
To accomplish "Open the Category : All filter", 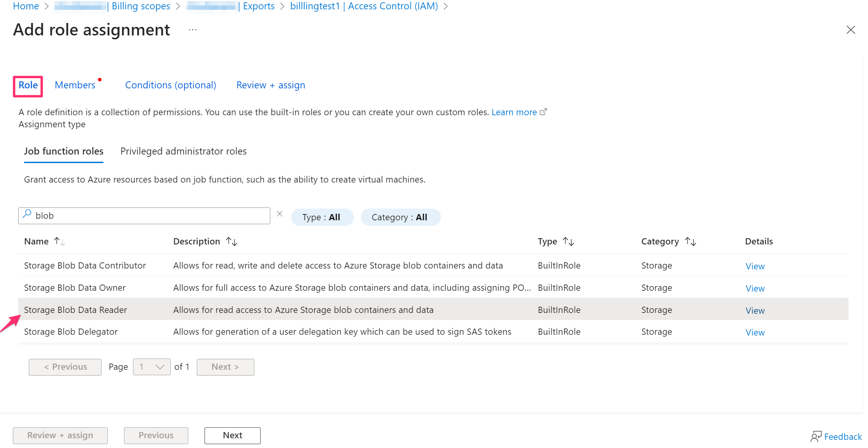I will coord(400,217).
